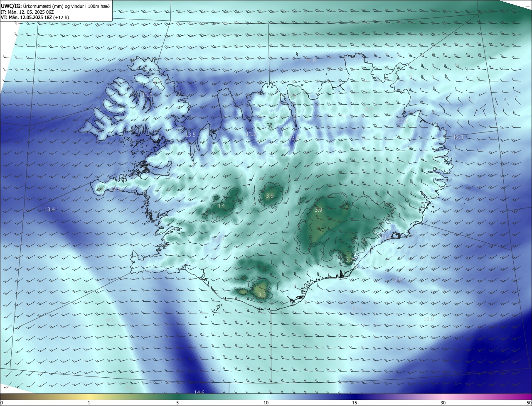Click the colour scale tick labelled 1

tap(89, 403)
